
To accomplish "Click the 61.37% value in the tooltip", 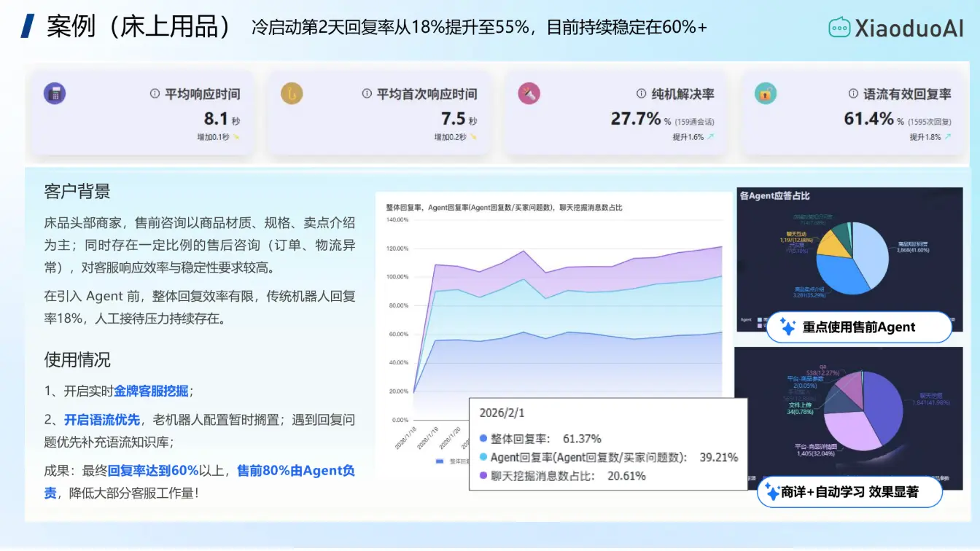I will tap(582, 439).
